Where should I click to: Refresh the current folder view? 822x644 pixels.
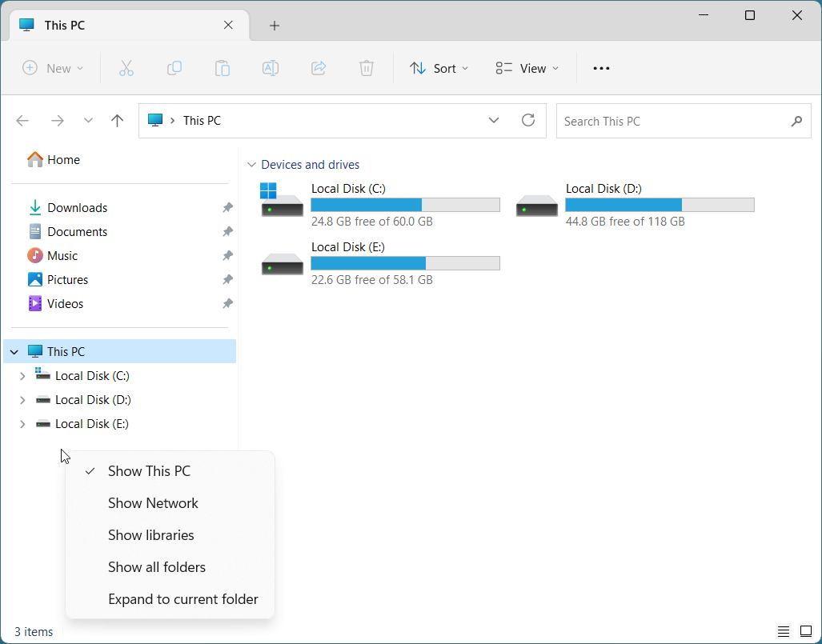(528, 120)
